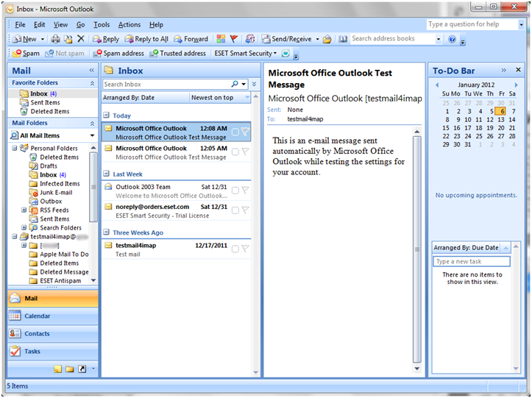Click the Trusted address button
Viewport: 532px width, 398px height.
178,53
